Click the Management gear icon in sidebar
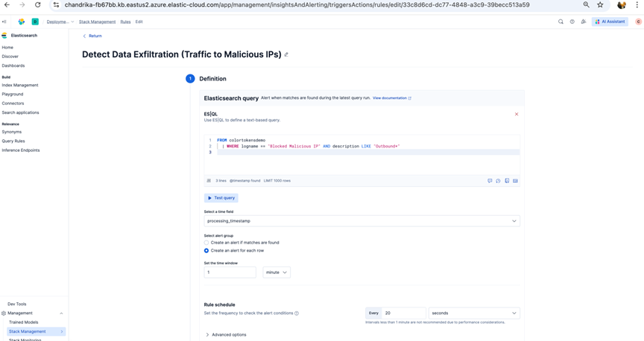 click(4, 313)
